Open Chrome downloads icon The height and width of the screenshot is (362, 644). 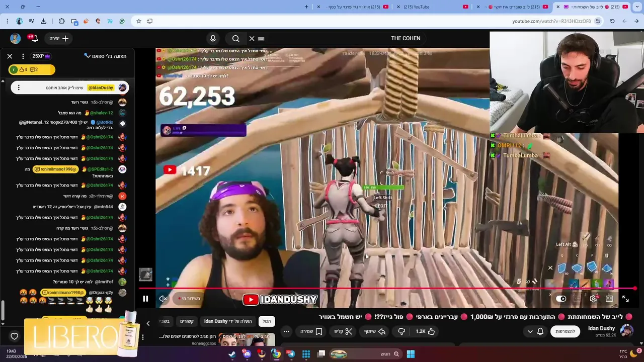click(43, 21)
